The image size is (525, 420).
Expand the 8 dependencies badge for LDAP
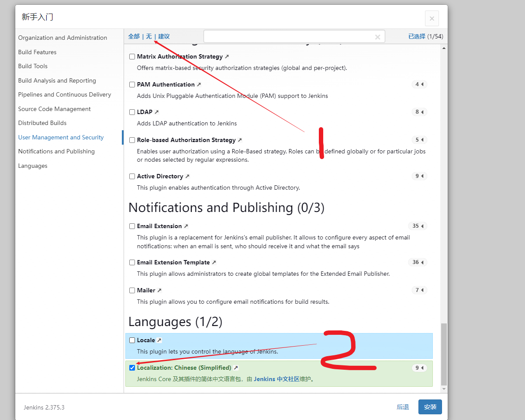(419, 112)
